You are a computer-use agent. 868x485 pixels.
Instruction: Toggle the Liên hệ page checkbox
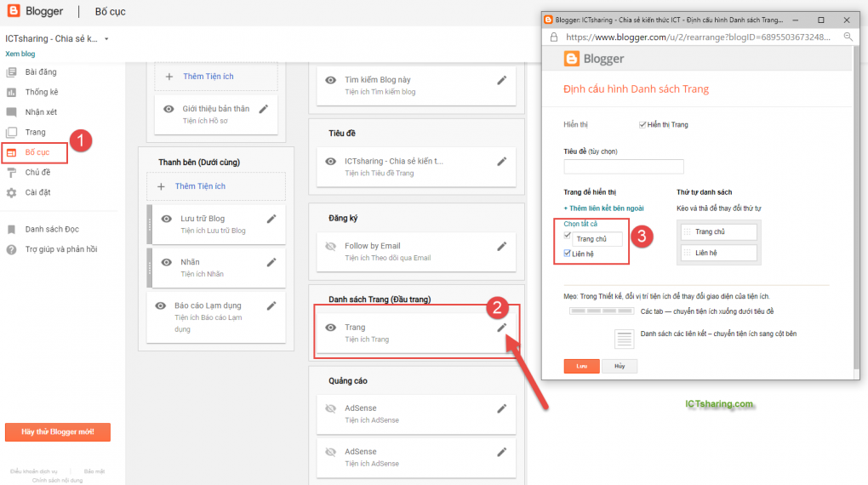pos(567,253)
